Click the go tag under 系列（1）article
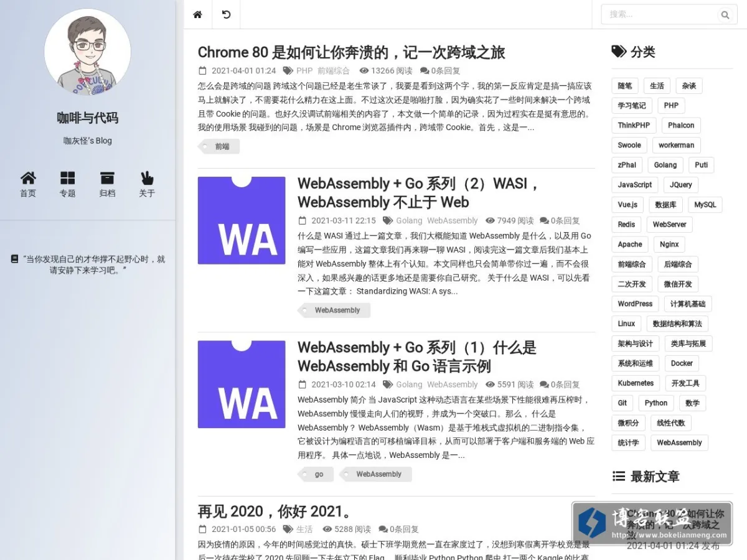Screen dimensions: 747x560 (316, 474)
